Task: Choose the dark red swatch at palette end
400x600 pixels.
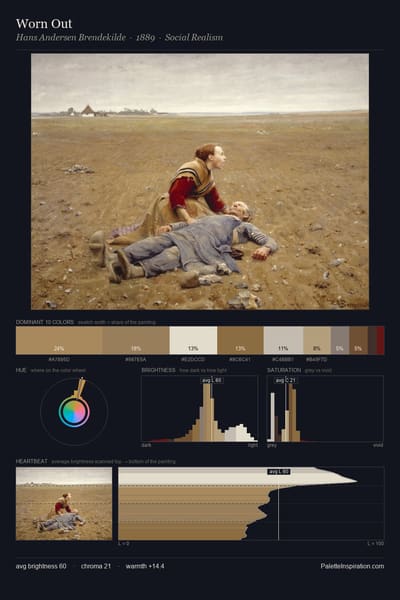Action: pyautogui.click(x=380, y=341)
